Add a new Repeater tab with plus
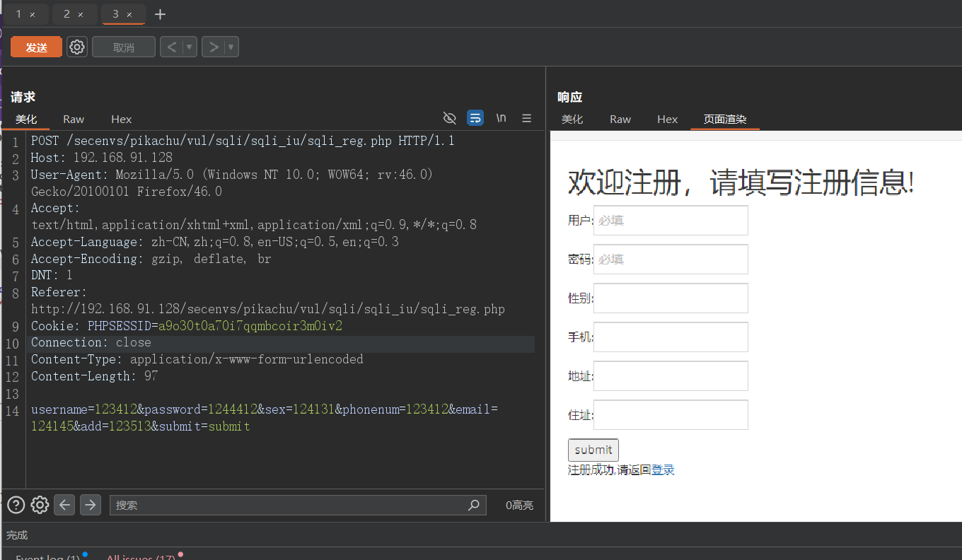 point(161,14)
